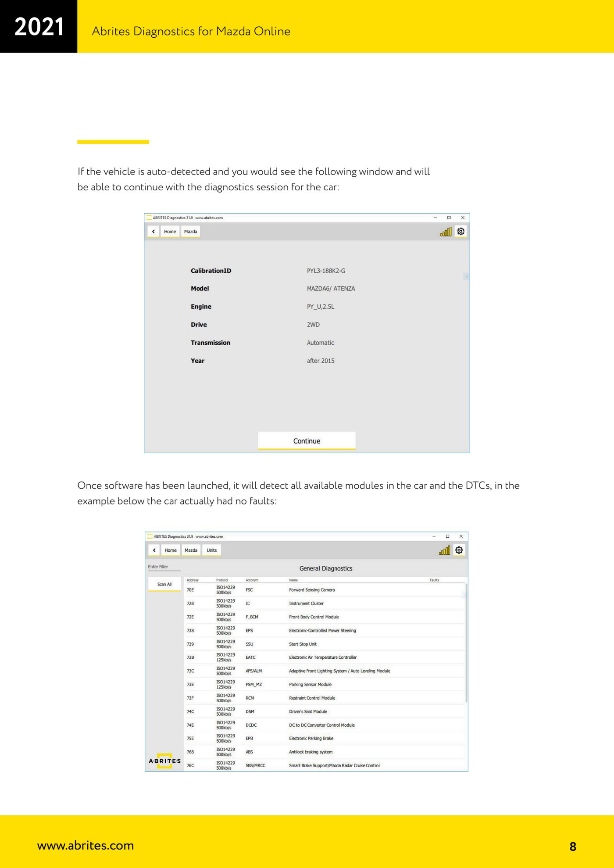
Task: Sort by the Protocol column header
Action: (x=222, y=580)
